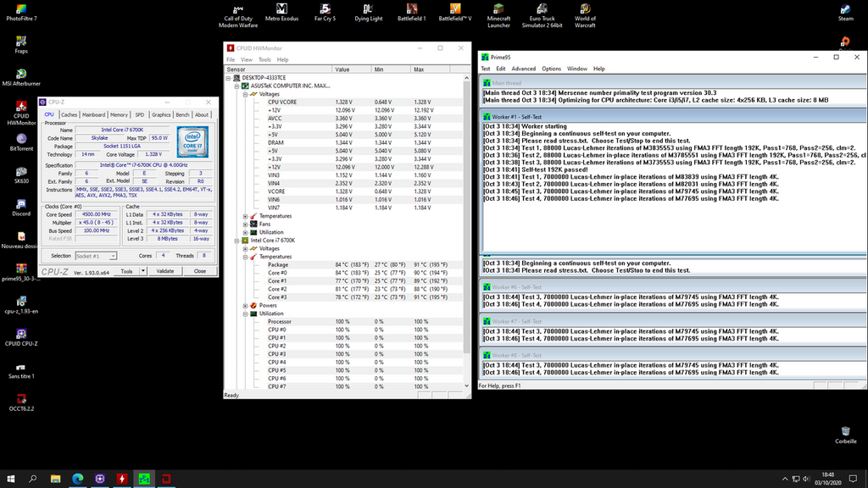Switch to Caches tab in CPU-Z
This screenshot has width=868, height=488.
70,114
